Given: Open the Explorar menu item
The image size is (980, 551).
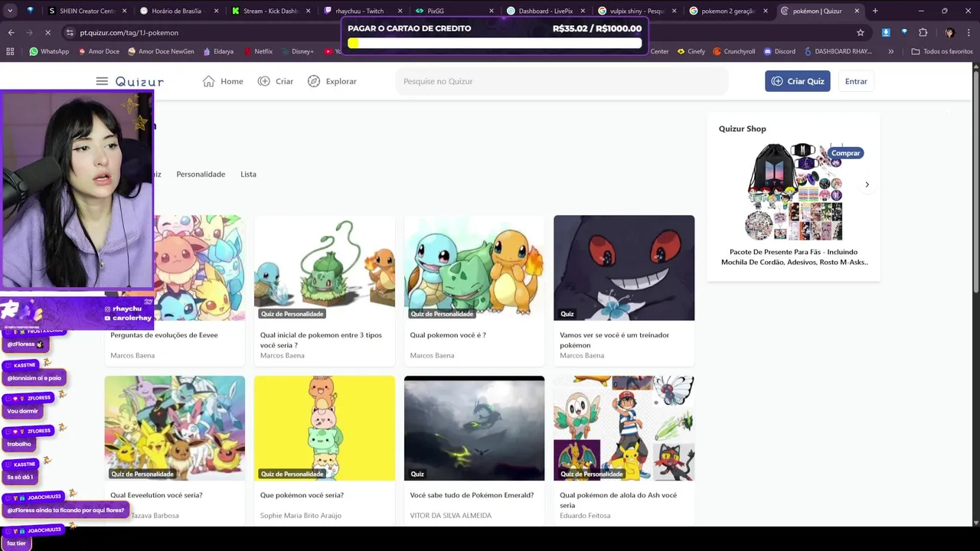Looking at the screenshot, I should click(332, 81).
